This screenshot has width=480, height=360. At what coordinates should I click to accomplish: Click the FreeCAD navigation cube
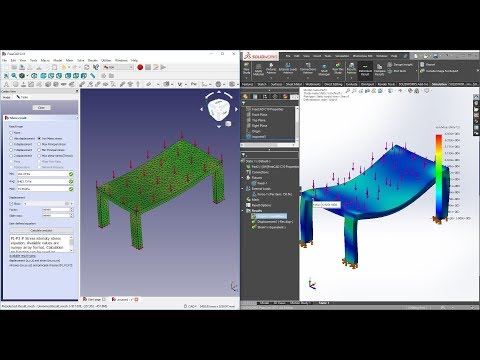[218, 110]
